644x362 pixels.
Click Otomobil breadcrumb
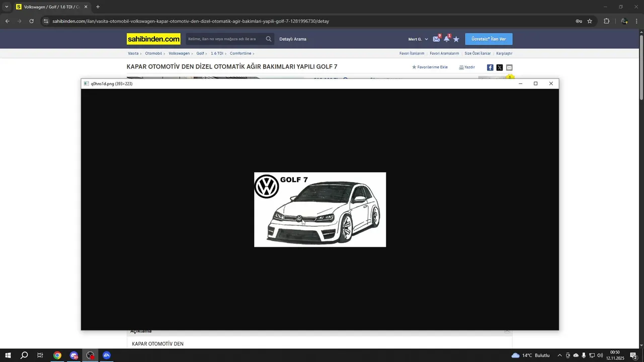pos(153,53)
